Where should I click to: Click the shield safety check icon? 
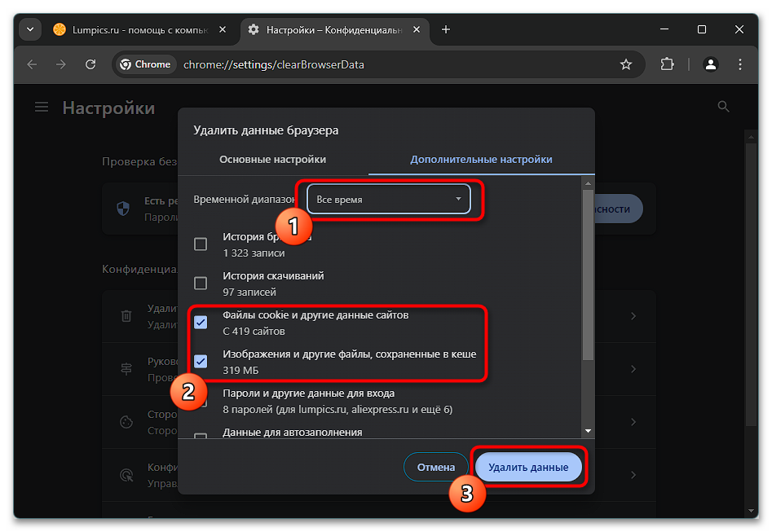click(x=123, y=209)
